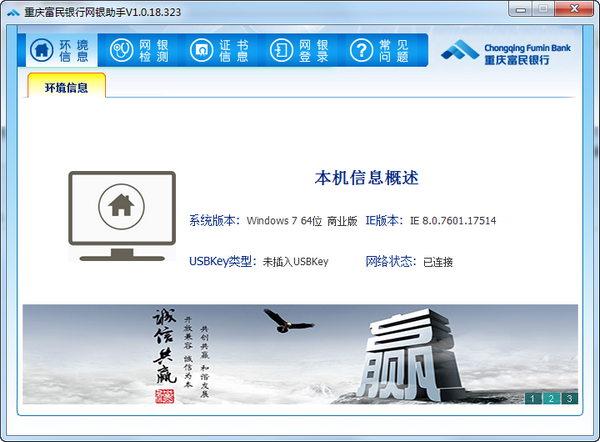Click the USBKey类型 label
The image size is (600, 442).
[x=223, y=262]
